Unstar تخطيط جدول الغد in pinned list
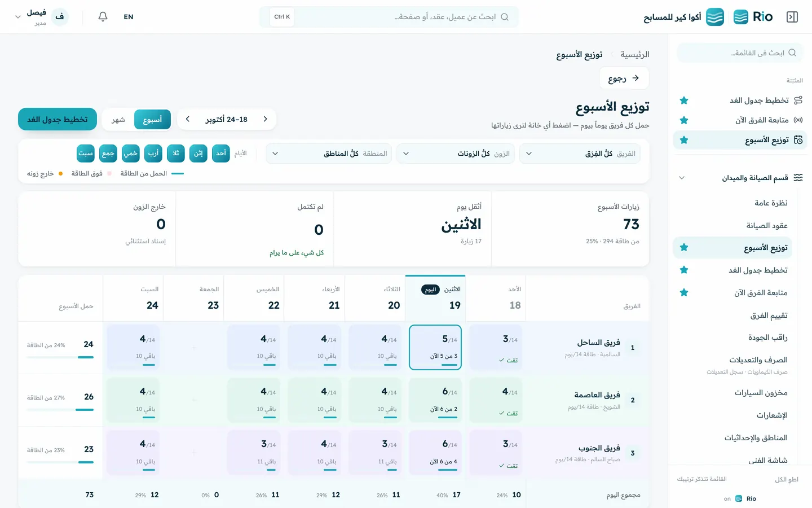Screen dimensions: 812x508 684,100
